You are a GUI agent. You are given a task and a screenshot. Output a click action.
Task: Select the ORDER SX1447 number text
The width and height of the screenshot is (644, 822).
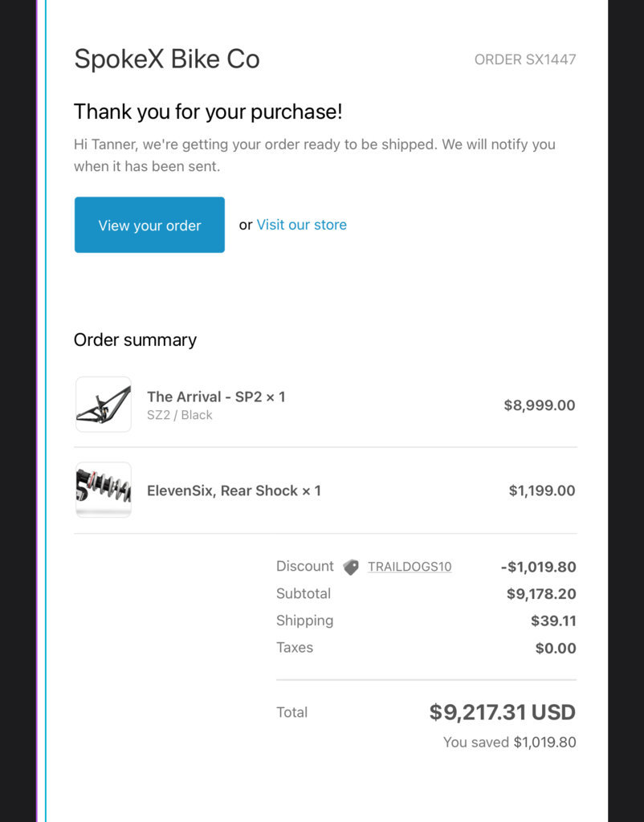[525, 59]
